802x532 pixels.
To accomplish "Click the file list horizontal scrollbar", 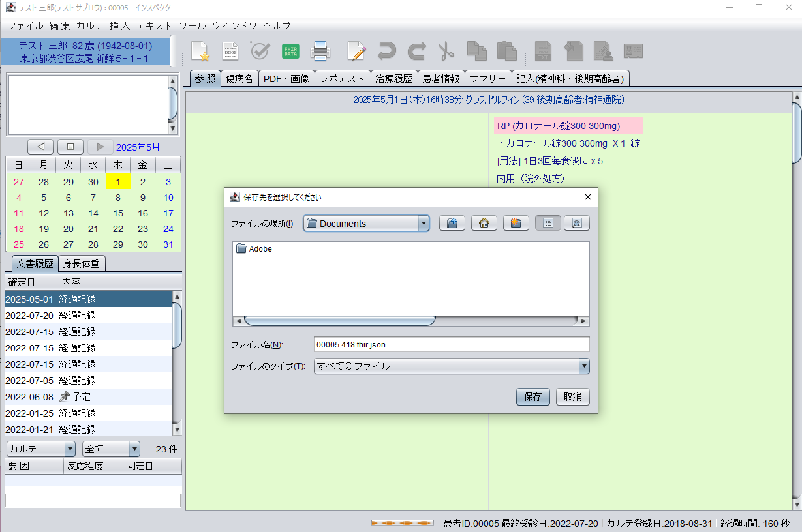I will tap(339, 321).
